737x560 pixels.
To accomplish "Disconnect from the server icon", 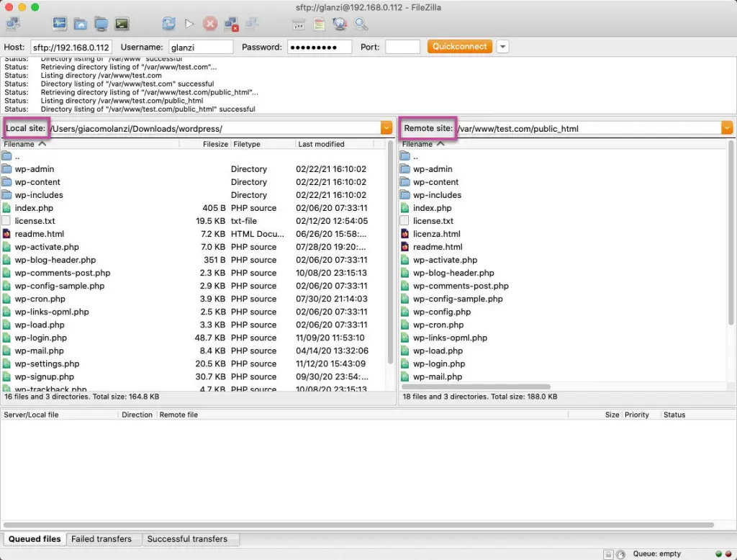I will point(231,24).
